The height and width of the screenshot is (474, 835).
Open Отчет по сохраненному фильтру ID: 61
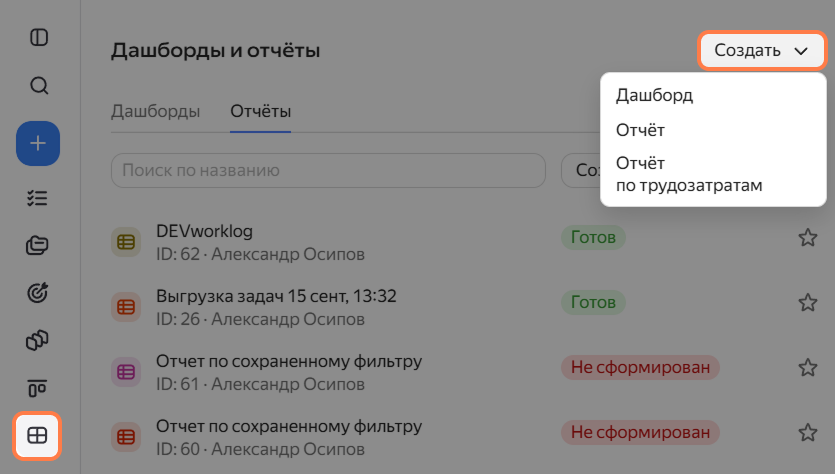(x=289, y=361)
